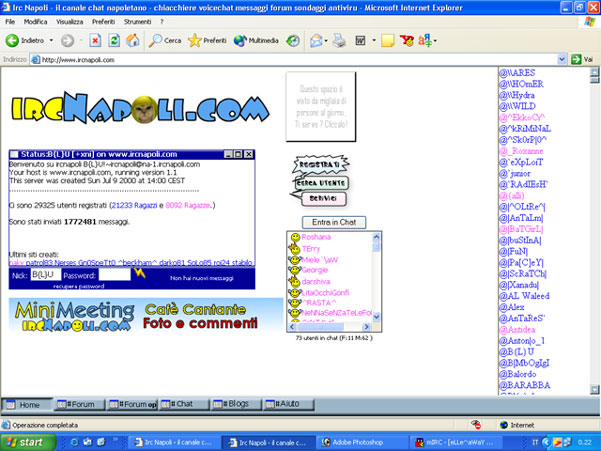Expand the address bar dropdown
This screenshot has width=601, height=451.
click(562, 59)
